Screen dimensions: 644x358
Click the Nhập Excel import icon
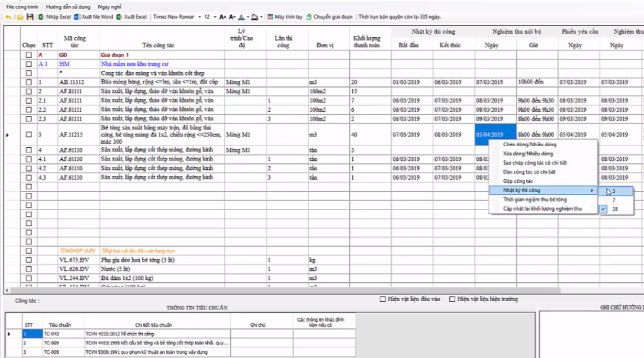coord(41,17)
